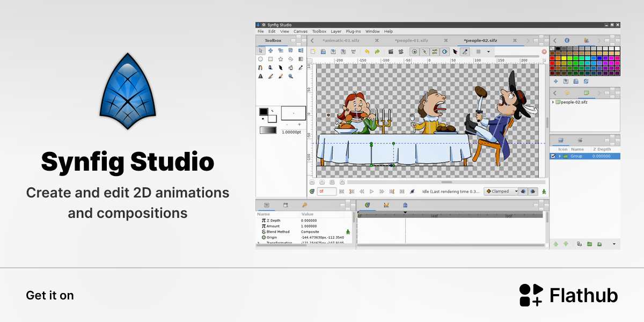This screenshot has width=644, height=322.
Task: Raise layer with green up arrow
Action: (555, 244)
